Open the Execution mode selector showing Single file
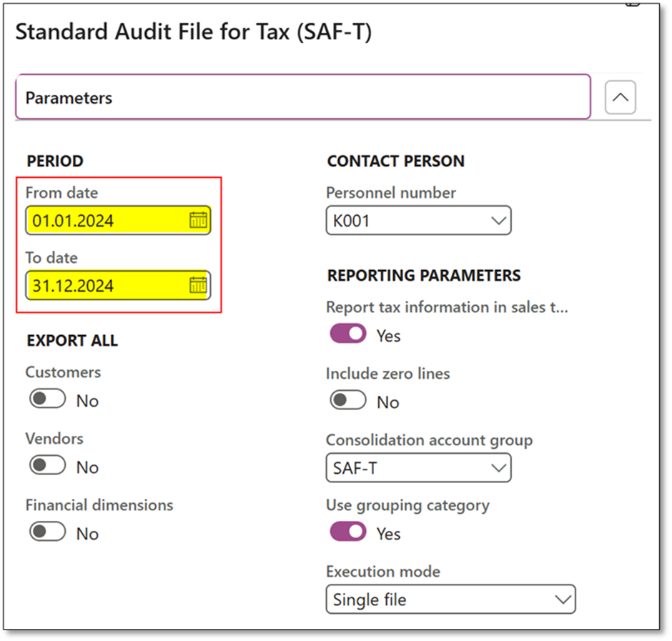The width and height of the screenshot is (672, 641). coord(450,599)
